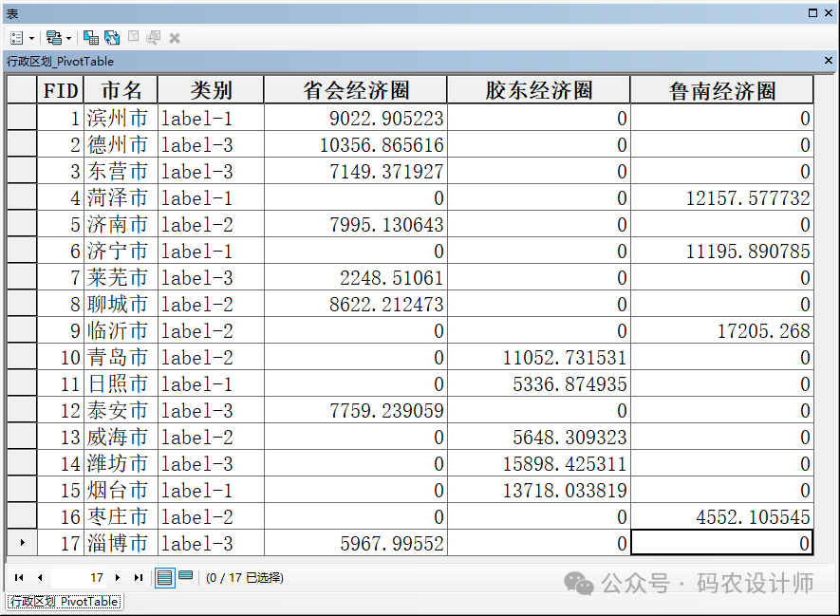
Task: Open the table window position dropdown
Action: (813, 12)
